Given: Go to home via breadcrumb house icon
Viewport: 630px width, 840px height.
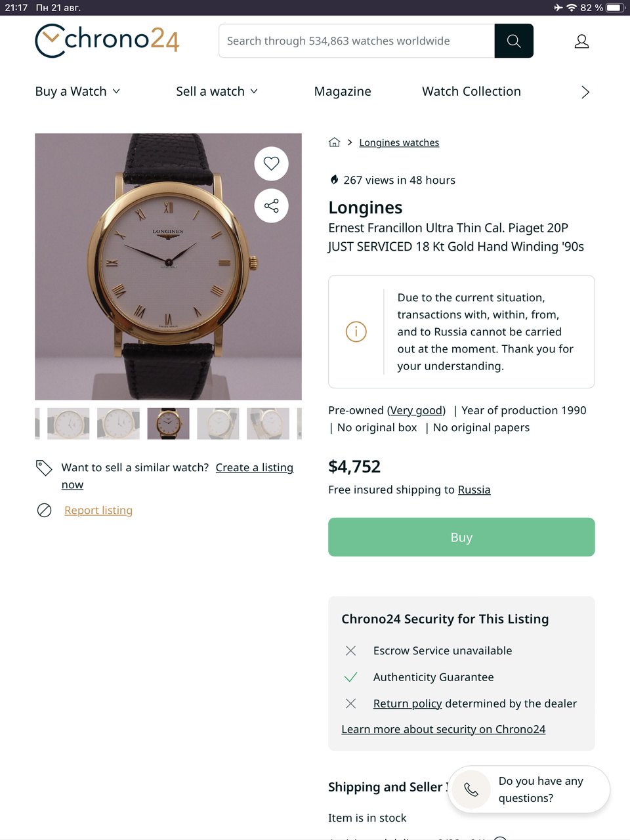Looking at the screenshot, I should 335,142.
